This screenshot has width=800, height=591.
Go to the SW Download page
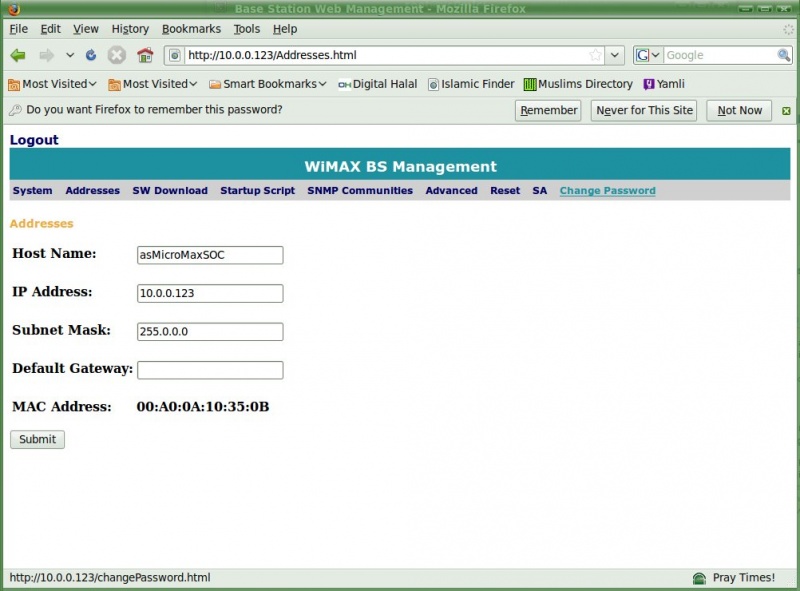coord(170,190)
